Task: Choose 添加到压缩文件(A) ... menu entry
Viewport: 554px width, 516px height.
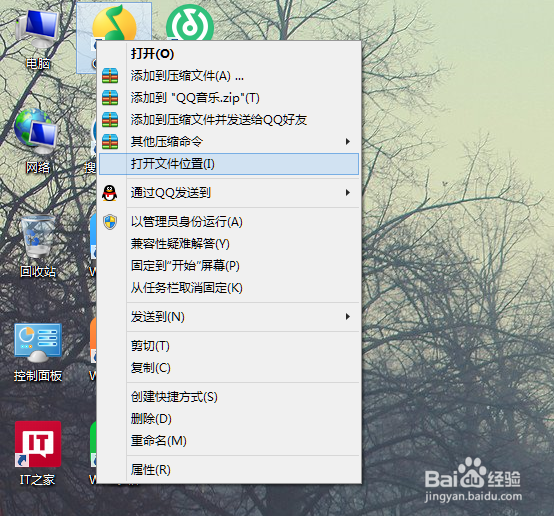Action: tap(229, 76)
